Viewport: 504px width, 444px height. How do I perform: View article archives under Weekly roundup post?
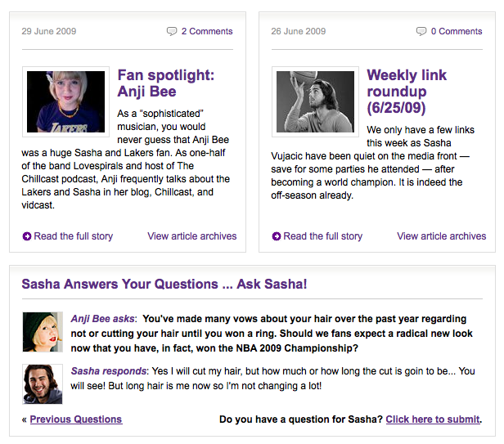tap(441, 236)
